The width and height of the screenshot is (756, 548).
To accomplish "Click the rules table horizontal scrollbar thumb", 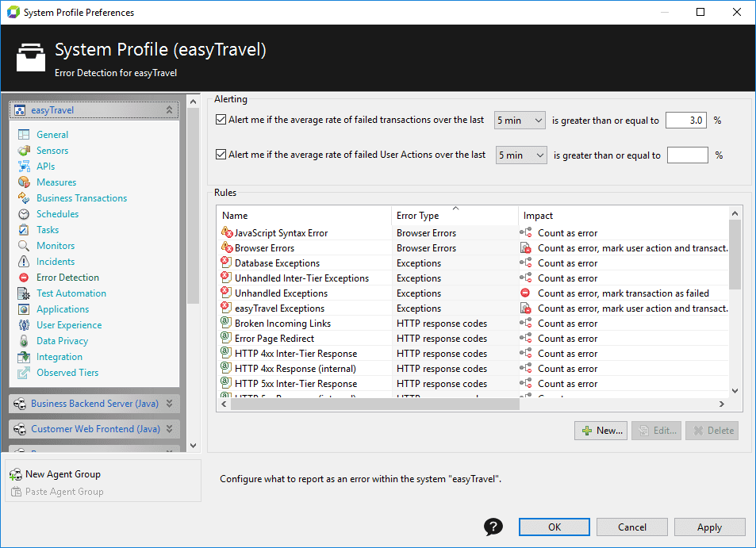I will pos(374,404).
